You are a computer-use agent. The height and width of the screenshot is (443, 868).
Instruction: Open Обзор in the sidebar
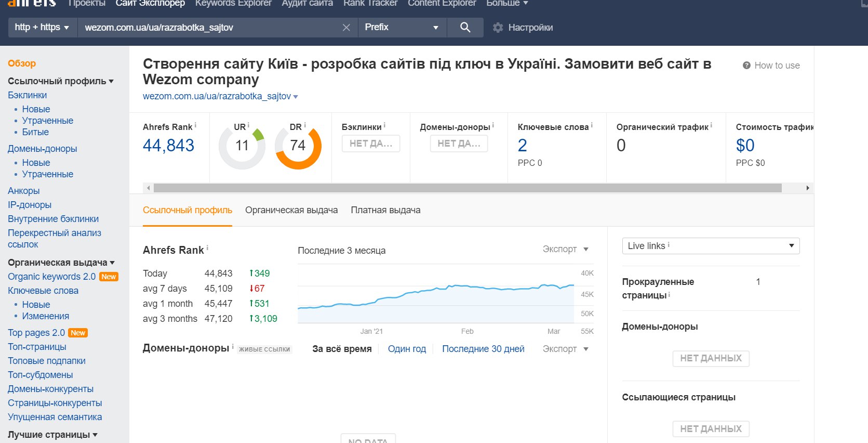click(22, 63)
